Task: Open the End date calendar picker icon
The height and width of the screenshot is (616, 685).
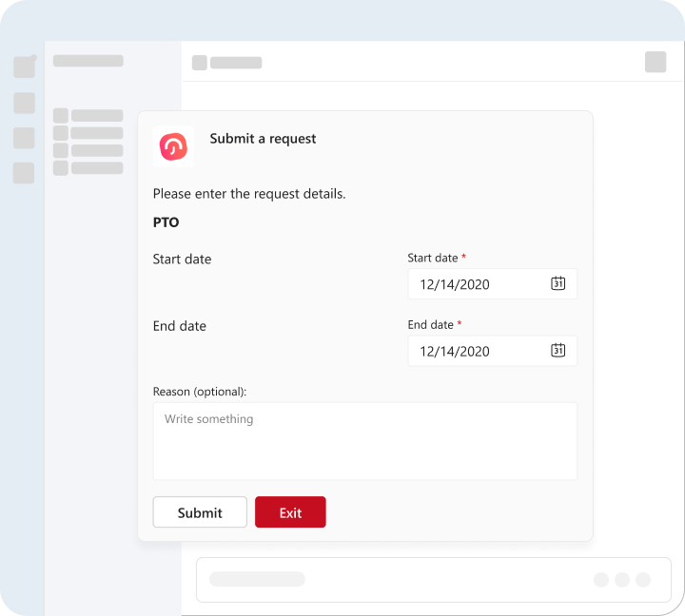Action: click(558, 350)
